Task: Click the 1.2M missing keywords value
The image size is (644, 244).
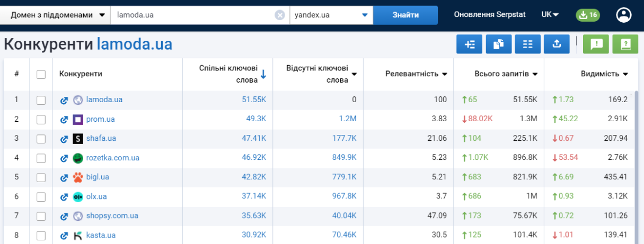Action: click(x=348, y=119)
